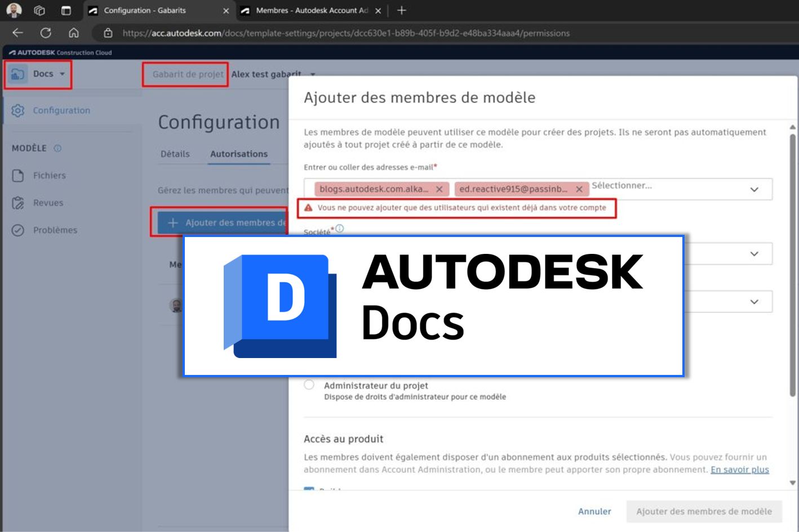Open the Configuration gear icon in sidebar
This screenshot has height=532, width=799.
click(x=18, y=110)
